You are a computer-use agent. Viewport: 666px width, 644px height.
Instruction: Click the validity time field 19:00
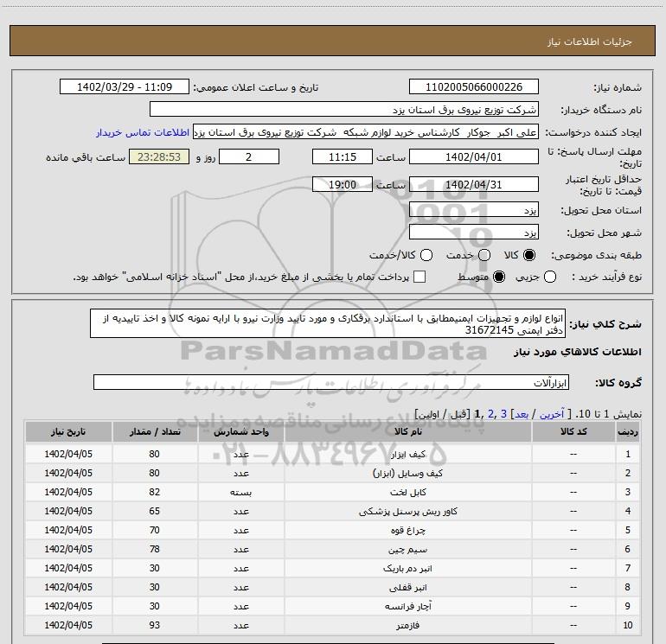coord(343,185)
